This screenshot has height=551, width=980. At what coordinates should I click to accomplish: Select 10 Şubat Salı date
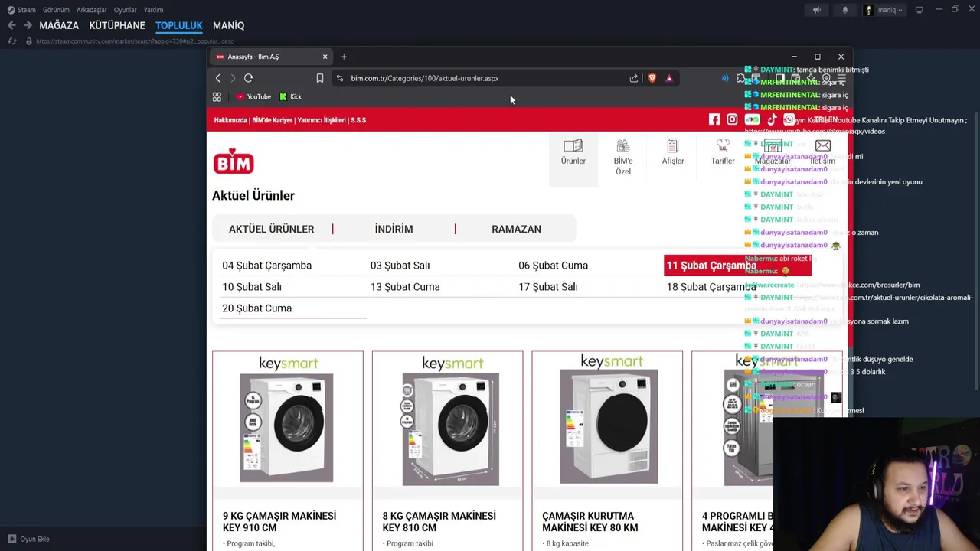pos(252,287)
